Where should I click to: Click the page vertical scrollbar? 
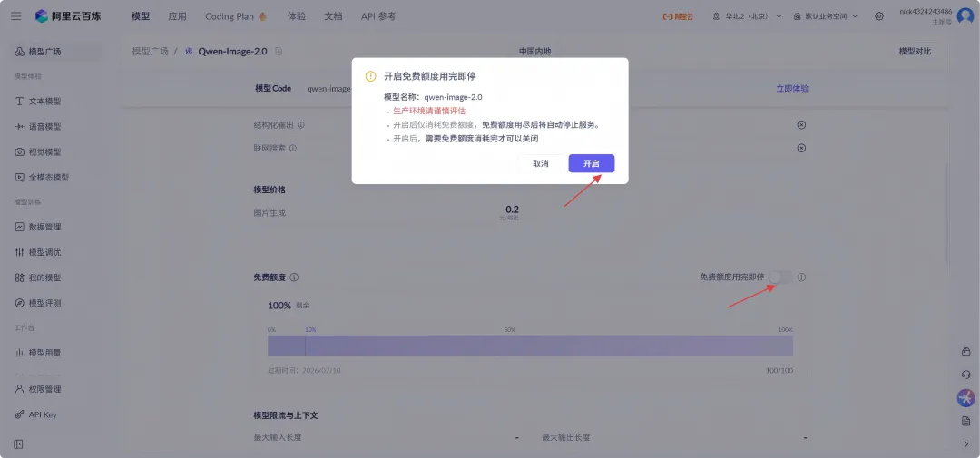coord(946,212)
